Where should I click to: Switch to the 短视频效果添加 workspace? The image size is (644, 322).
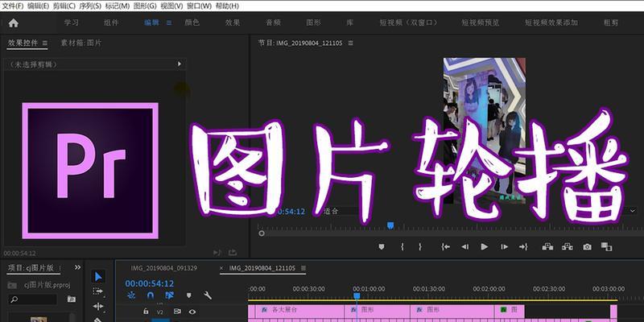coord(551,23)
